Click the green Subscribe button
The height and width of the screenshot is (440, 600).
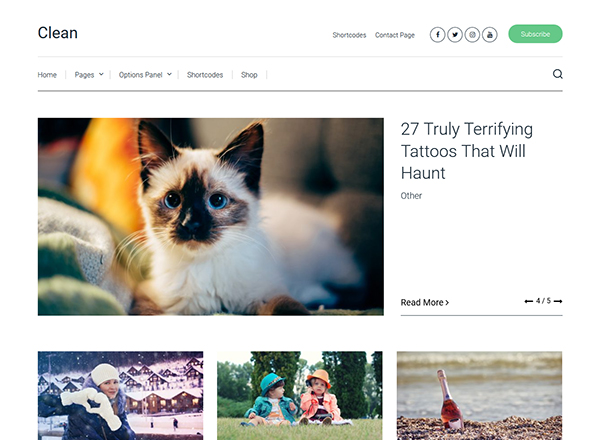click(535, 34)
